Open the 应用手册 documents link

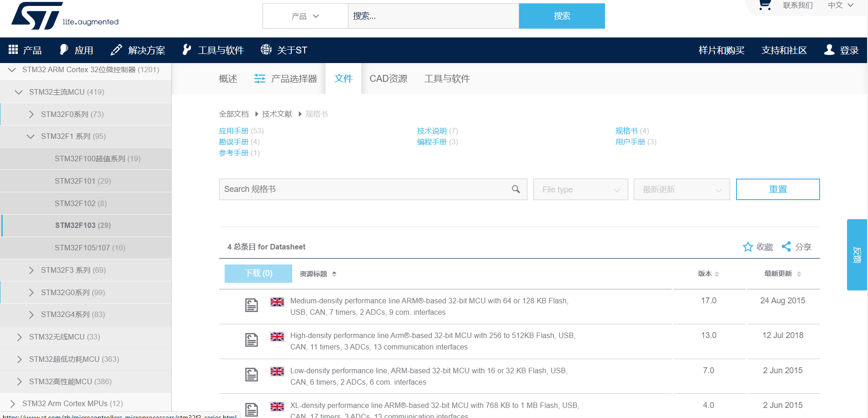pos(233,131)
